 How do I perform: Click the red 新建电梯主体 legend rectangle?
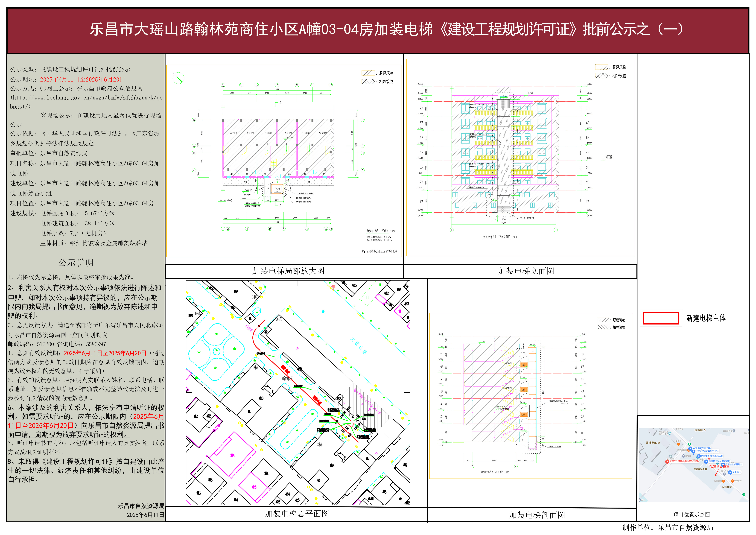pos(661,318)
